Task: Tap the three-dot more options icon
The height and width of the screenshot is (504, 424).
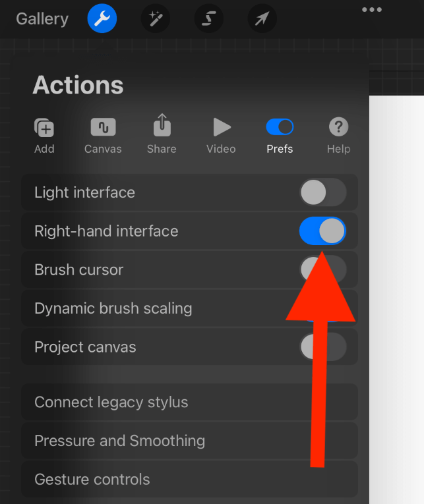Action: coord(372,10)
